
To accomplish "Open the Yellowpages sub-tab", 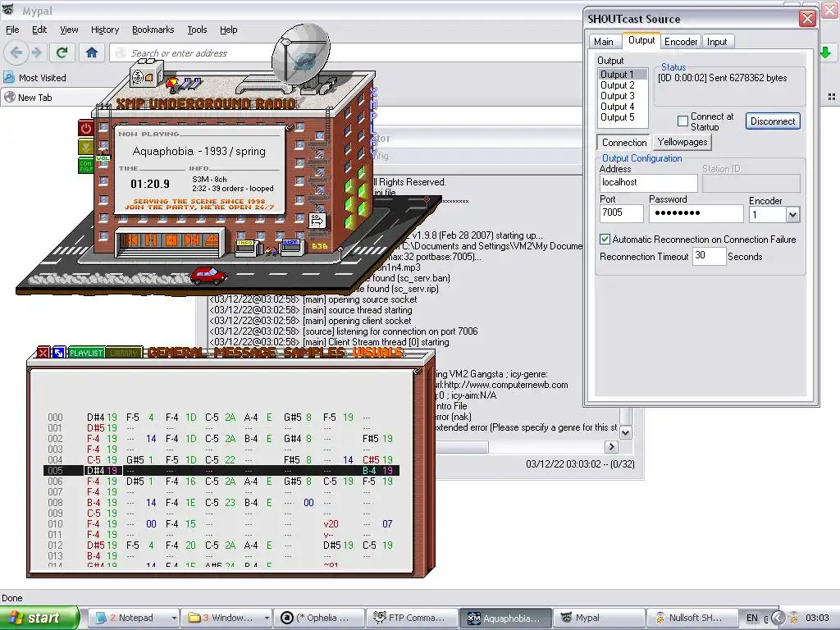I will (682, 142).
